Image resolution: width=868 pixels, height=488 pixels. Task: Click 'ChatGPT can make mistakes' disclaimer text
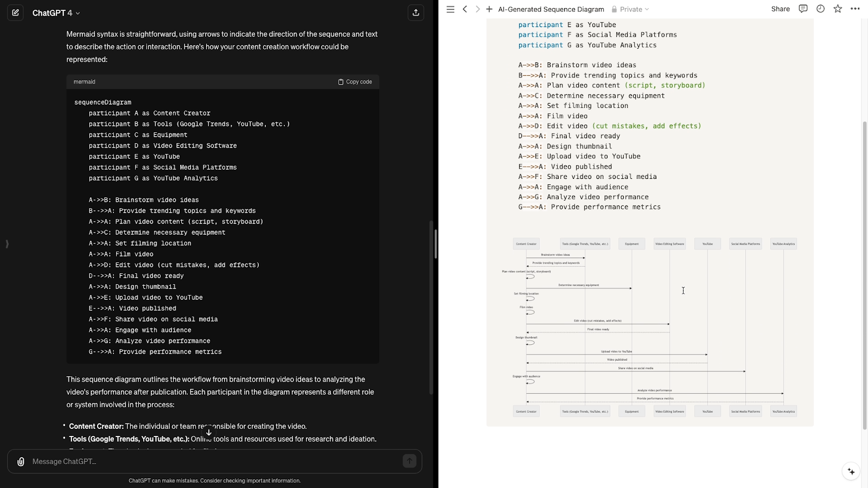point(214,480)
